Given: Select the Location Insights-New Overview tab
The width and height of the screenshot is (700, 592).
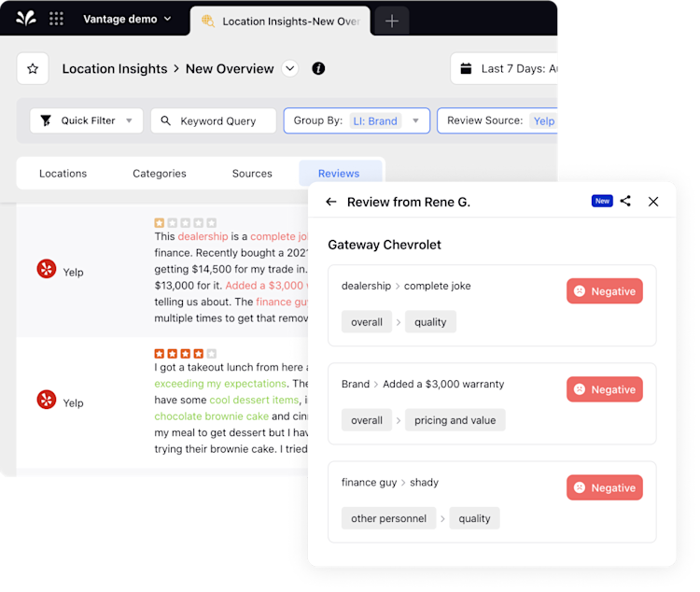Looking at the screenshot, I should 280,21.
